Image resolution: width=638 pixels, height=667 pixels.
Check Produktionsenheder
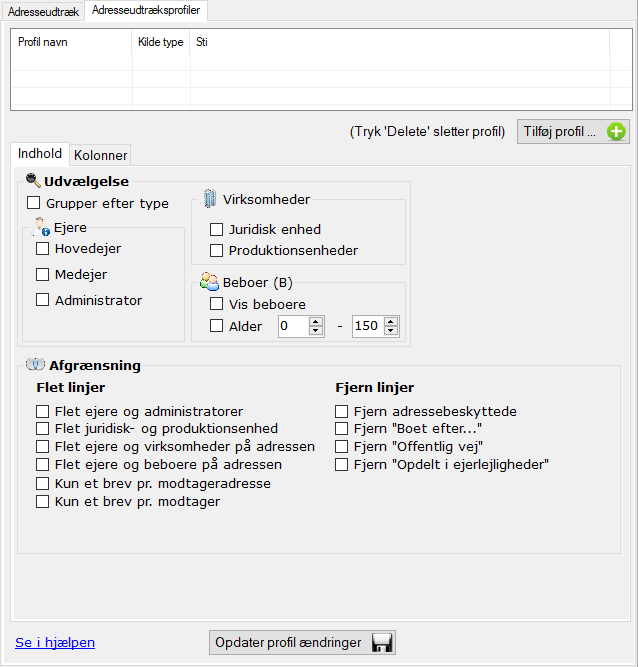(216, 250)
